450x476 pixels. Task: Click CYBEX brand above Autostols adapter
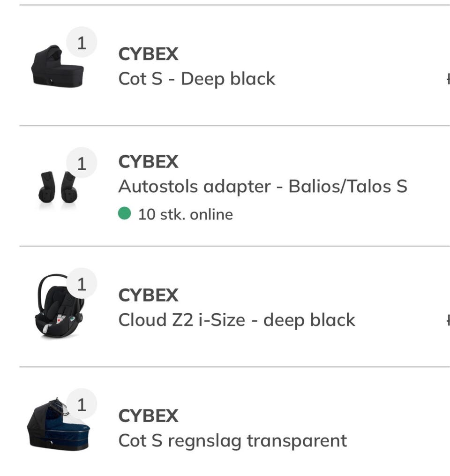pos(148,162)
